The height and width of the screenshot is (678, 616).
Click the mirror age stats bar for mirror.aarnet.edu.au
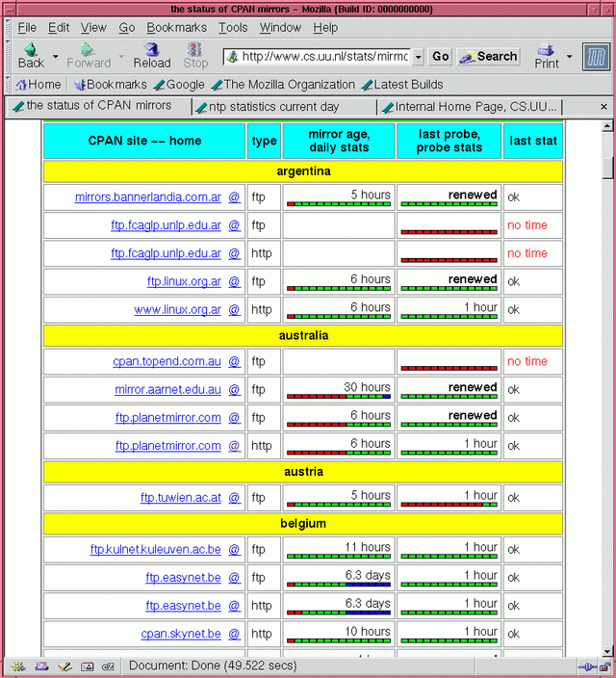click(x=339, y=396)
